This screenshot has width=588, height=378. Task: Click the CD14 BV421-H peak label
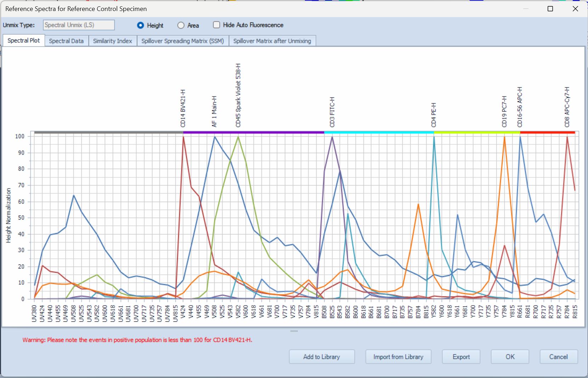point(183,108)
